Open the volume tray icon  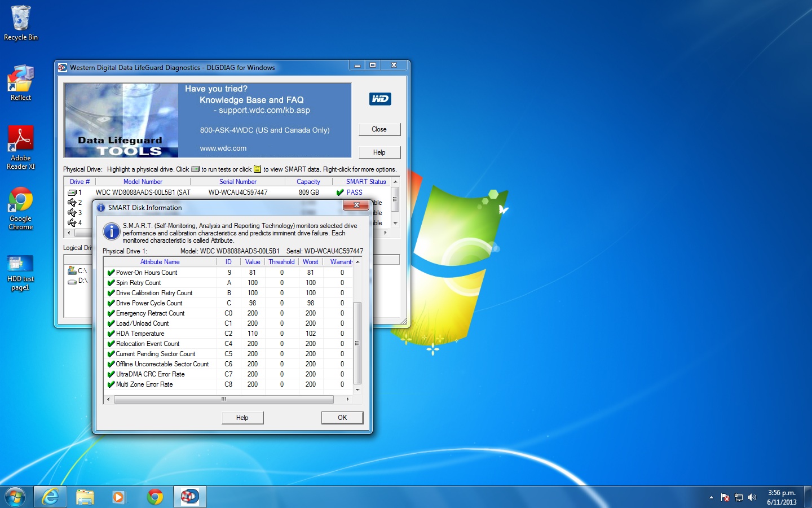[x=752, y=497]
